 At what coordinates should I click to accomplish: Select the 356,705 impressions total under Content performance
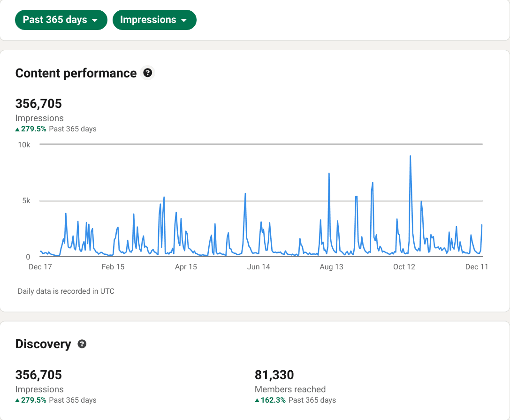[x=38, y=104]
